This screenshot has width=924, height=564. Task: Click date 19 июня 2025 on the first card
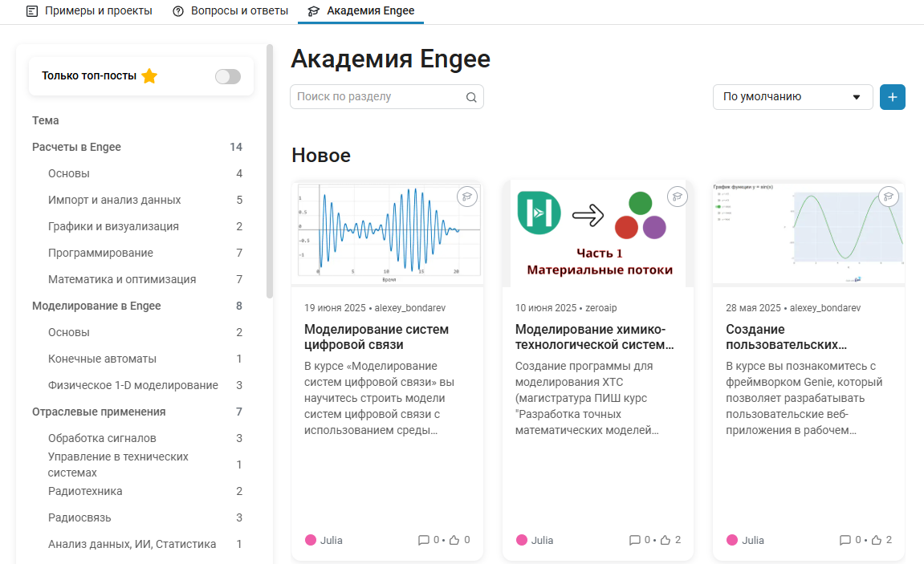[335, 308]
